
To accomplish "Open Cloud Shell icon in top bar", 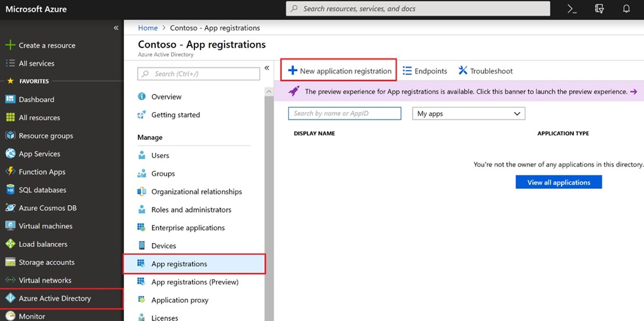I will click(x=572, y=9).
